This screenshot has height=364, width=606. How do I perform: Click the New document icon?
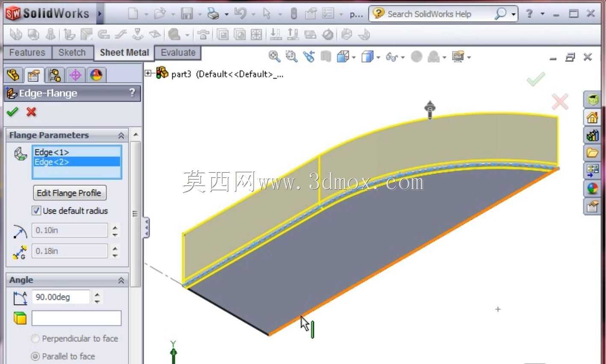(133, 14)
